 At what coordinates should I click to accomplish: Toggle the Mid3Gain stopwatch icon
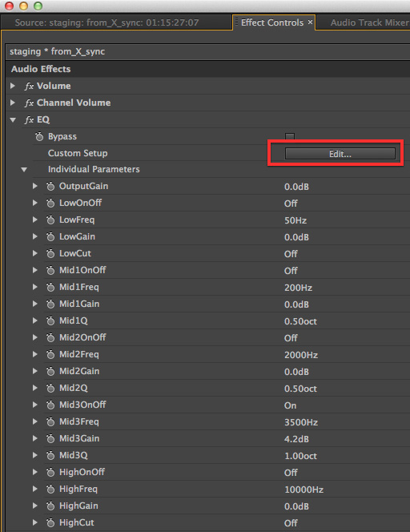pos(50,439)
